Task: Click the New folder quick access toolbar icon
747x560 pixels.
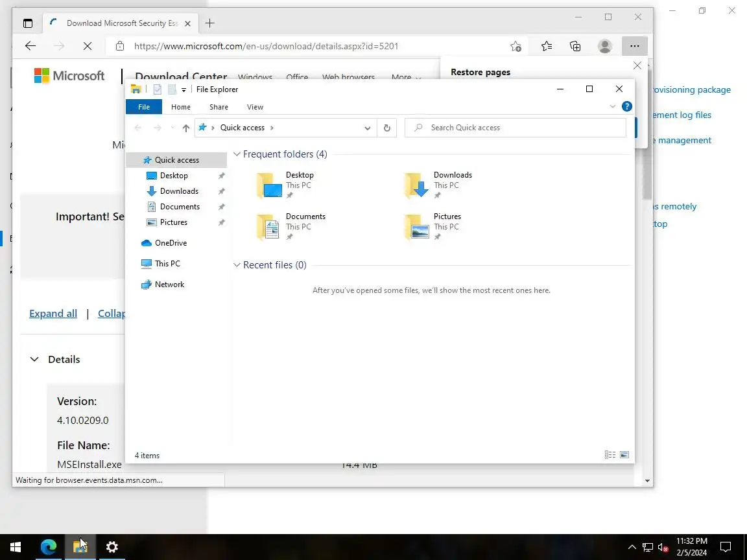Action: [x=172, y=89]
